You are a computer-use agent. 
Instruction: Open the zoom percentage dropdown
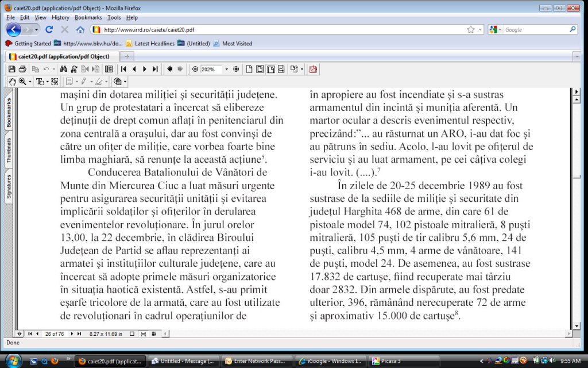point(226,69)
